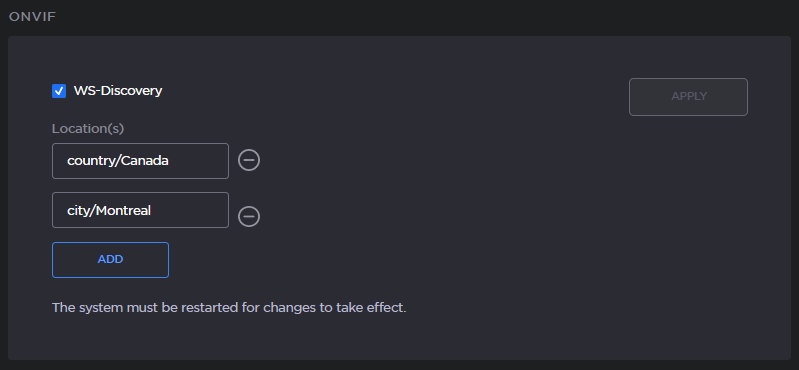Remove the city/Montreal location entry
The width and height of the screenshot is (799, 370).
249,217
